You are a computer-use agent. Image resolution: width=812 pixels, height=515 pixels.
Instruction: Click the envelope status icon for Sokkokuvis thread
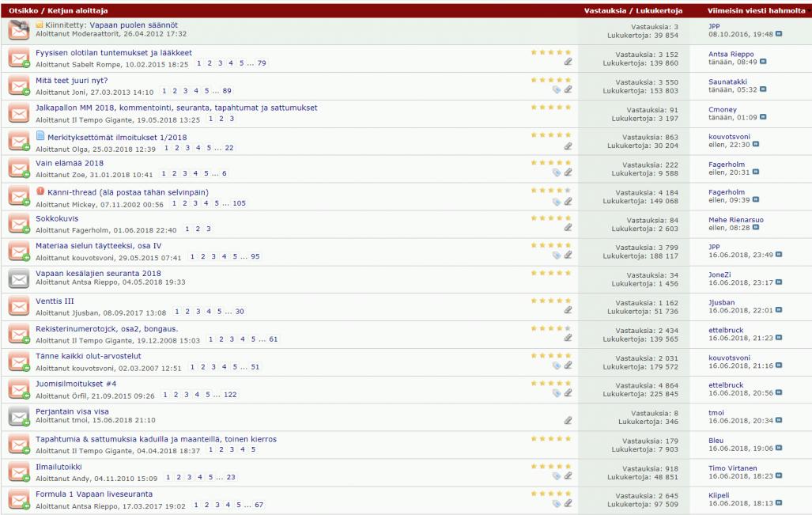[x=19, y=223]
